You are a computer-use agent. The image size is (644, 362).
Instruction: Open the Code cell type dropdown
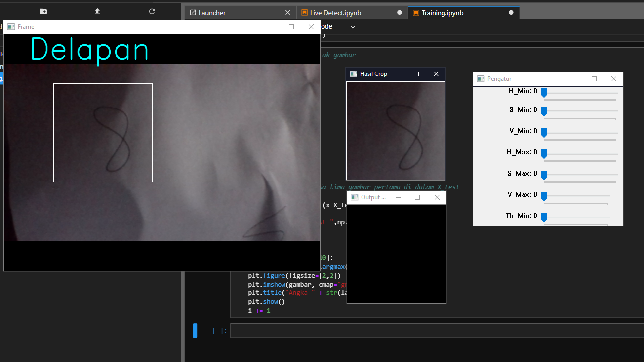(352, 27)
